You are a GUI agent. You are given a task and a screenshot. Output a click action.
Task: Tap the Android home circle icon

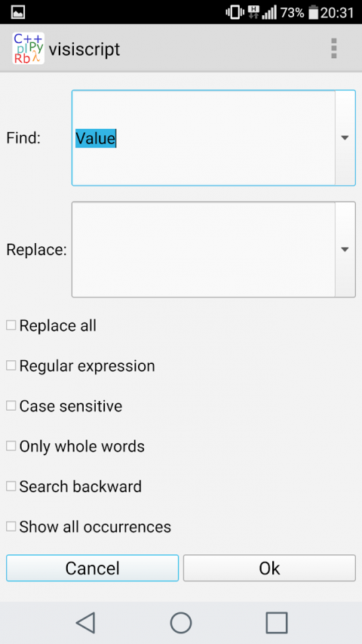tap(181, 623)
